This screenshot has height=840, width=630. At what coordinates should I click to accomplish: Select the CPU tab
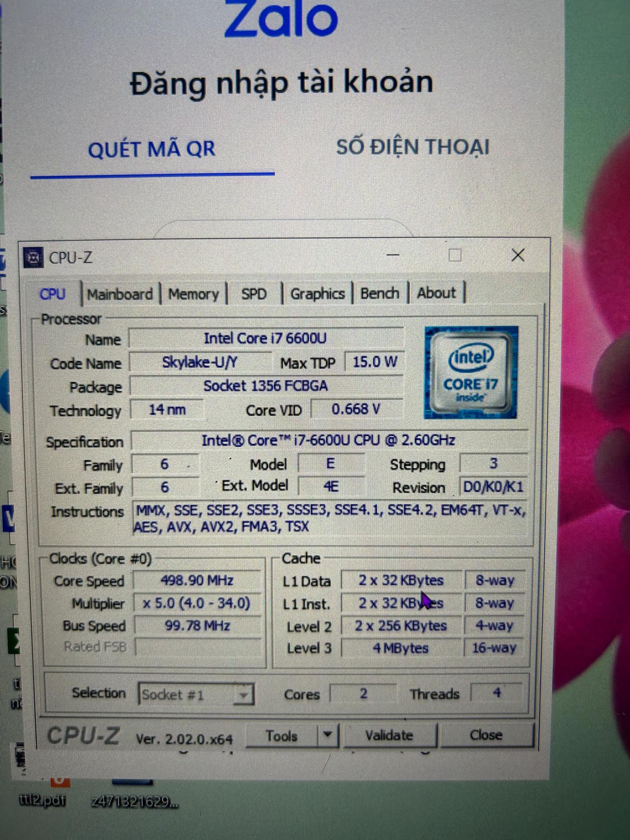click(x=52, y=294)
